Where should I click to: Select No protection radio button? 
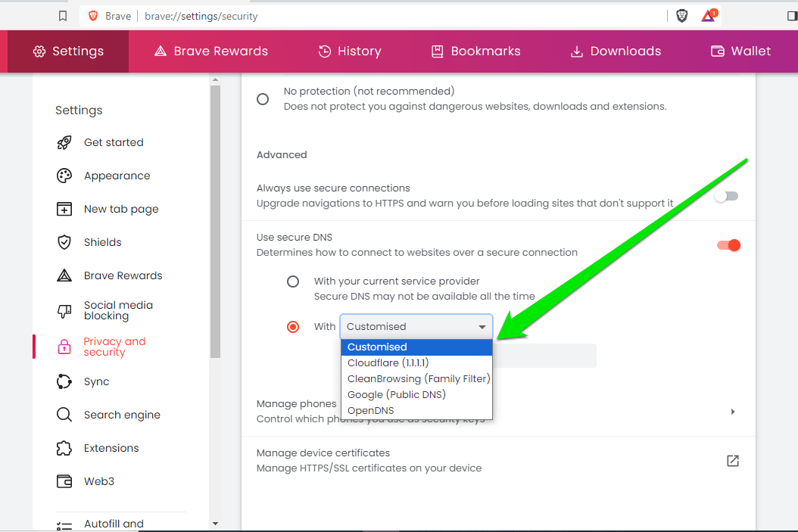tap(263, 99)
